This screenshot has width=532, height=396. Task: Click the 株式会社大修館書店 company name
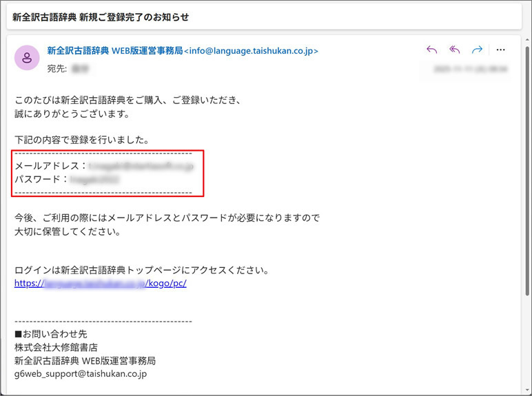tap(56, 347)
